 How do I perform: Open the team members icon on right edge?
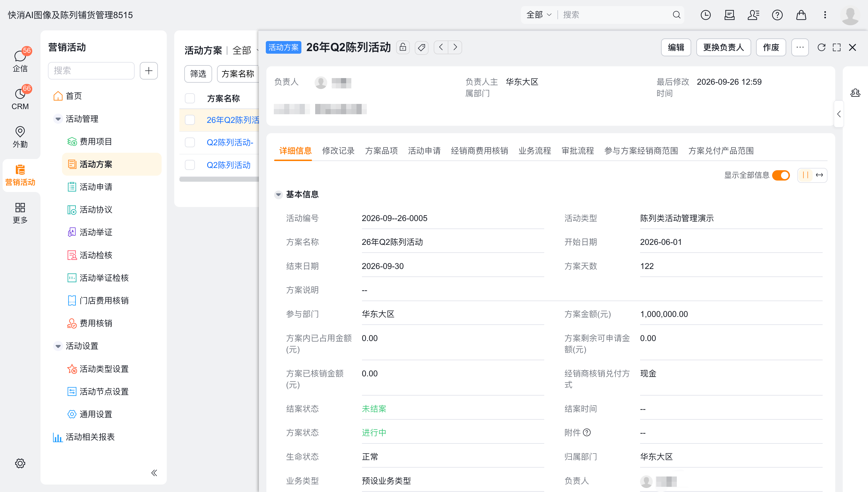tap(855, 93)
